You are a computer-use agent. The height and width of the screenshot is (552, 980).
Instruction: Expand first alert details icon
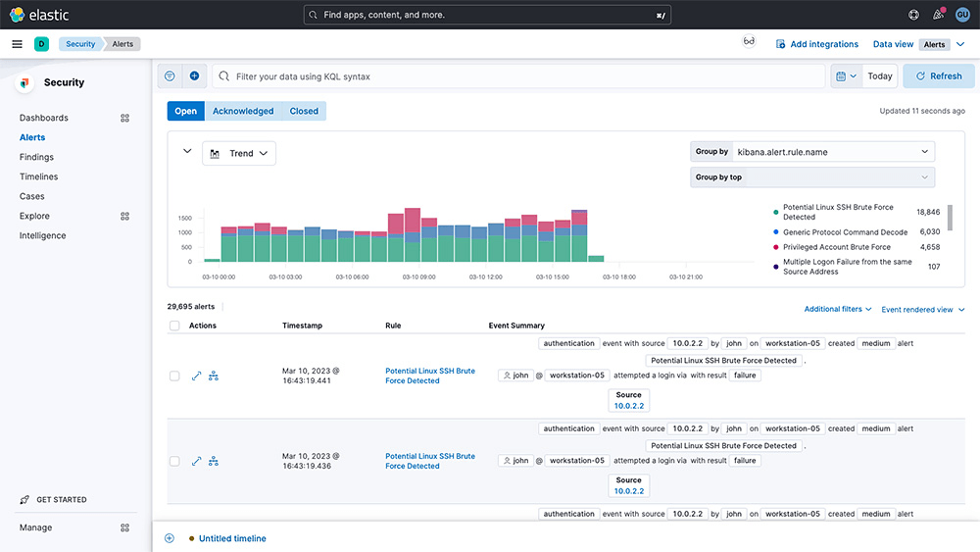click(196, 376)
